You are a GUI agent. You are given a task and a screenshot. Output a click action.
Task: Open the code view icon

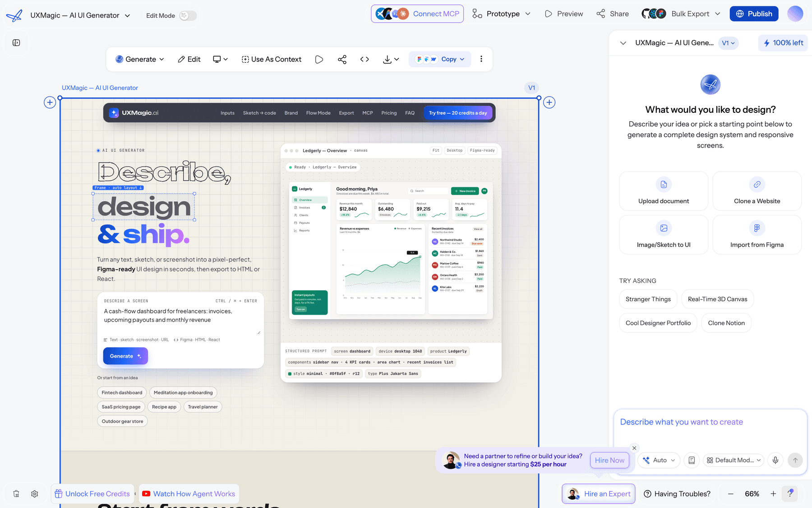[364, 59]
